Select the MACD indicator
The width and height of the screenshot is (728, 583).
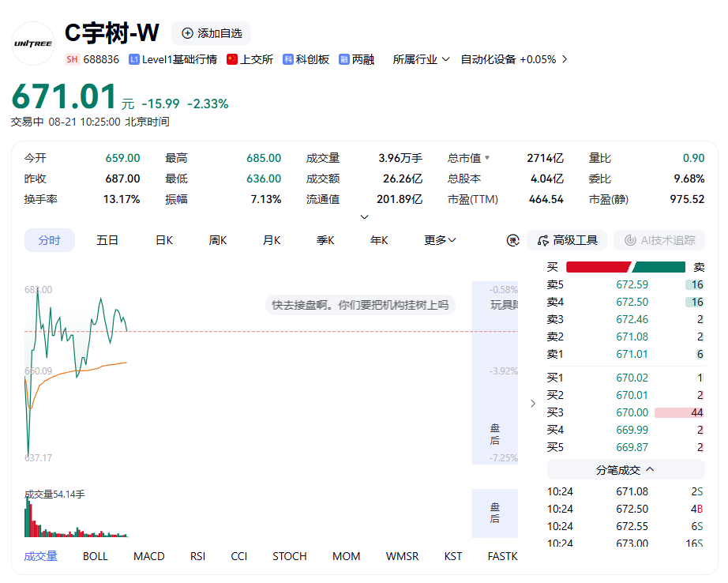tap(149, 556)
